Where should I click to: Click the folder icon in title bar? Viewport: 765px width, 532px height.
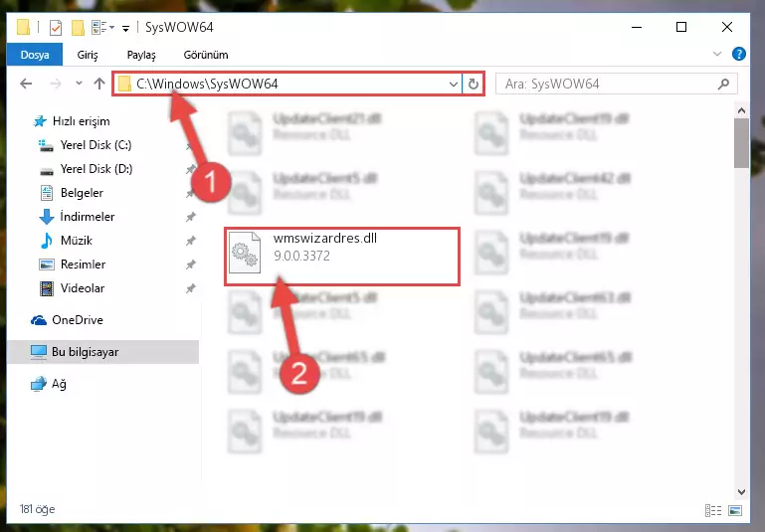click(x=24, y=27)
